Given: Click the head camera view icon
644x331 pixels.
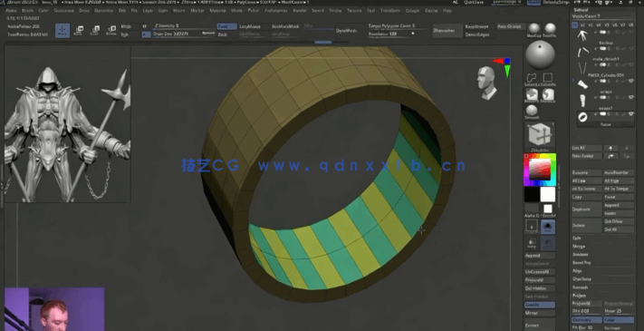Looking at the screenshot, I should [487, 83].
